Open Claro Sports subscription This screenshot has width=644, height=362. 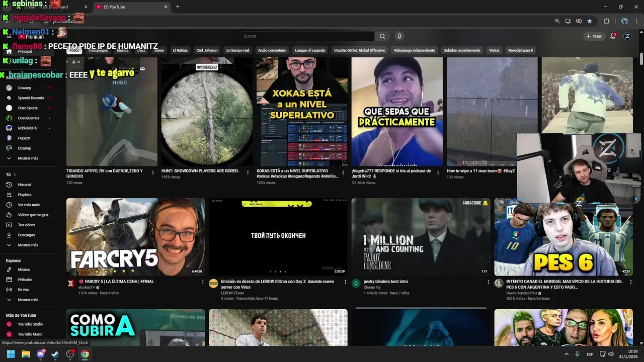coord(29,108)
